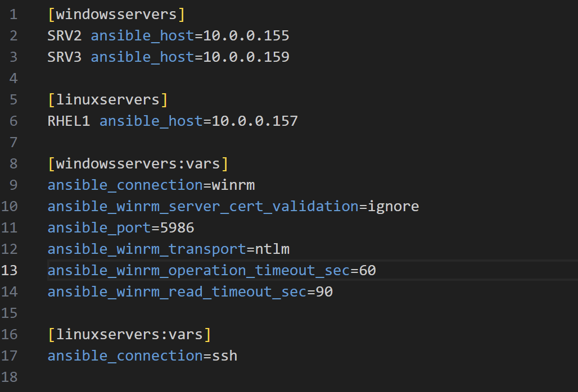Click the SRV3 host name
The image size is (578, 392).
point(65,57)
